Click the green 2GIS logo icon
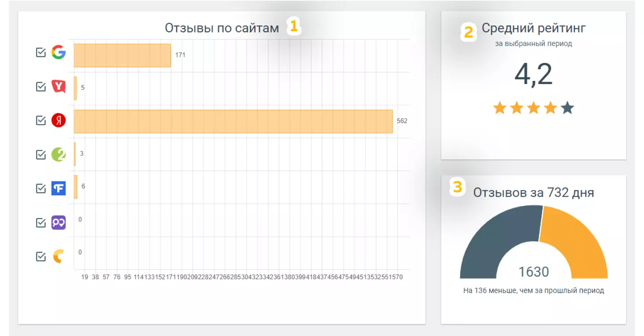This screenshot has height=336, width=644. pyautogui.click(x=58, y=154)
